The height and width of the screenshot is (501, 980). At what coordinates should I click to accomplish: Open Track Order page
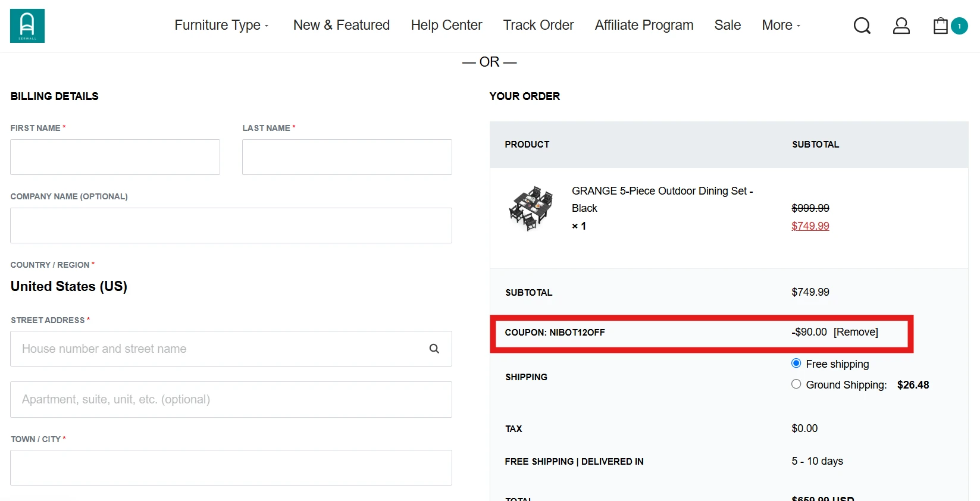click(x=538, y=25)
